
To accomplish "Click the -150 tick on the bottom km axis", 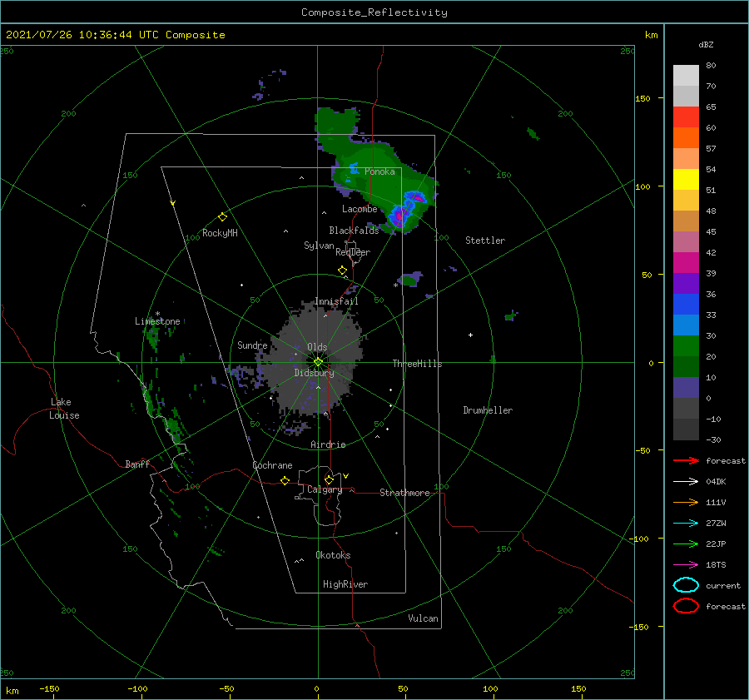I will pyautogui.click(x=50, y=689).
